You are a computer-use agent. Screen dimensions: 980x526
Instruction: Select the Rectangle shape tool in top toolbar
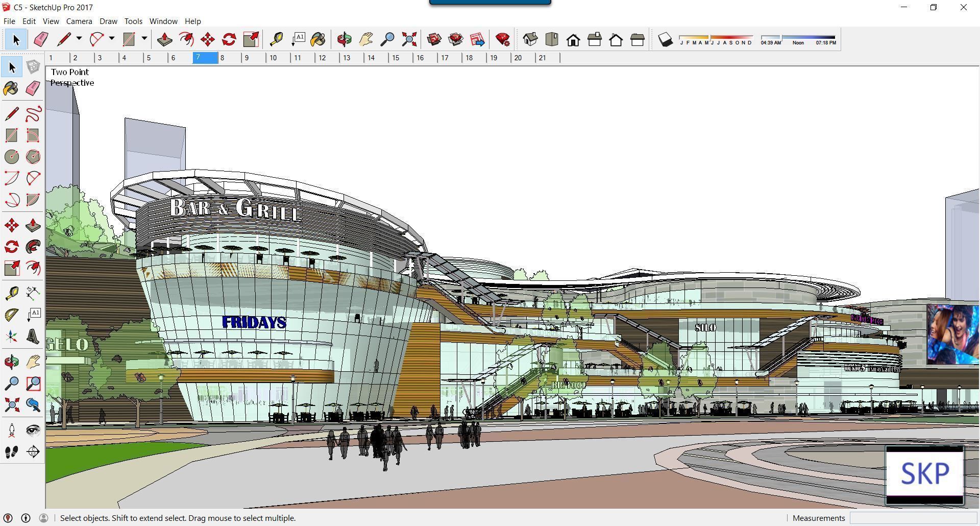129,39
